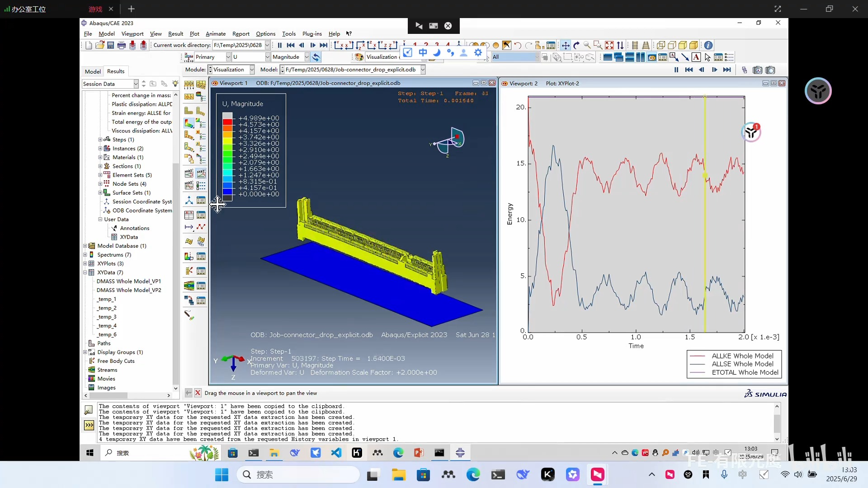Open the Plug-ins menu
The image size is (868, 488).
point(311,34)
